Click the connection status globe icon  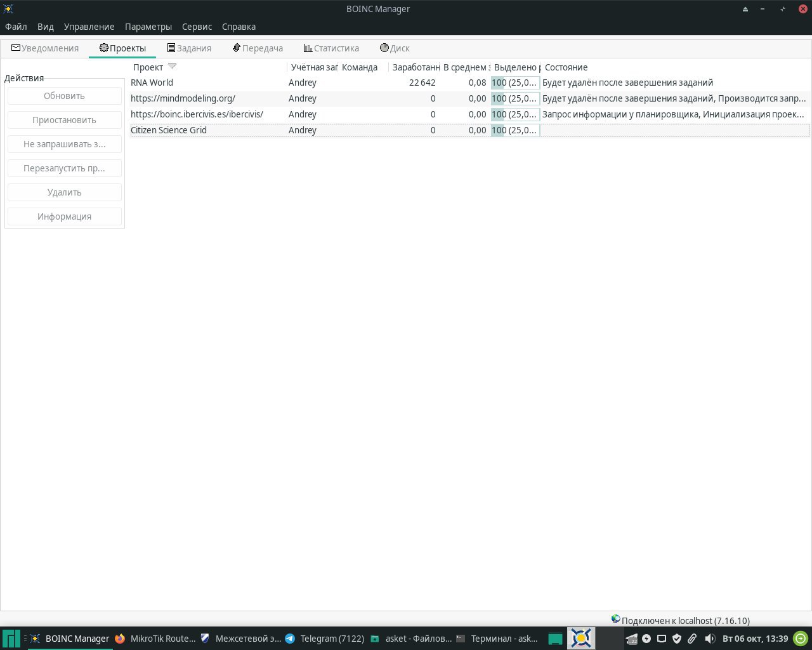coord(615,620)
